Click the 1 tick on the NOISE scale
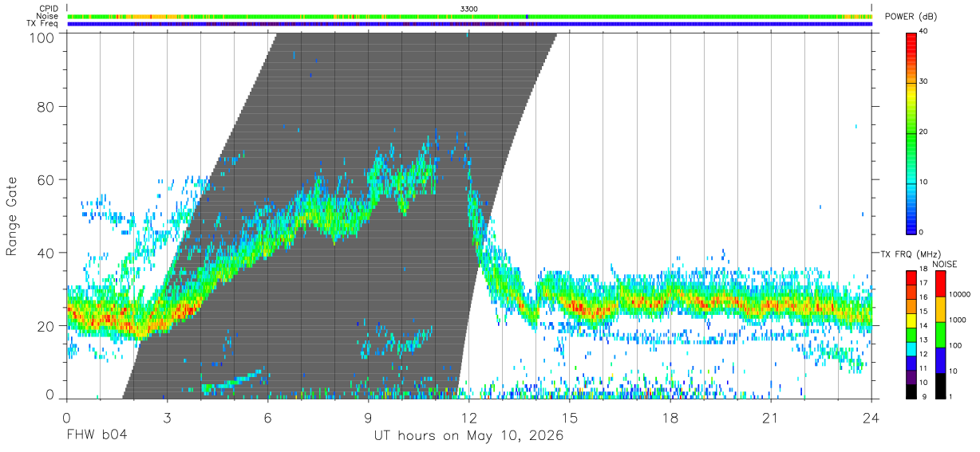Screen dimensions: 980x452 coord(951,397)
